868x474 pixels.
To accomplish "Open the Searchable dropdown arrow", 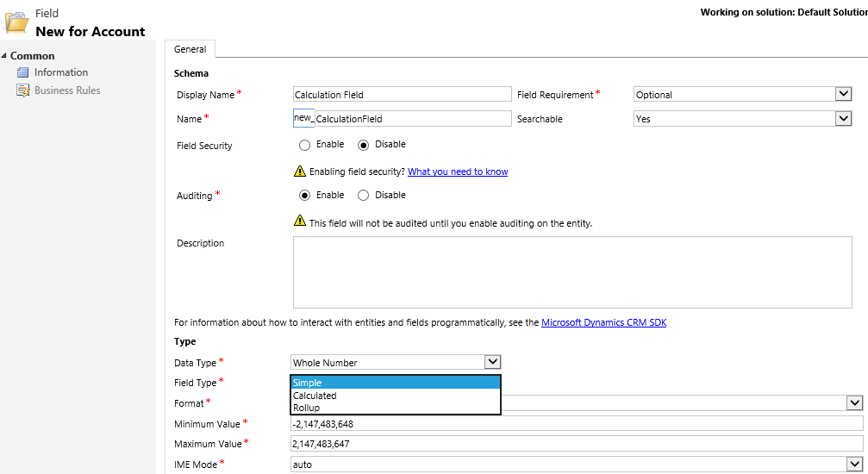I will [843, 119].
